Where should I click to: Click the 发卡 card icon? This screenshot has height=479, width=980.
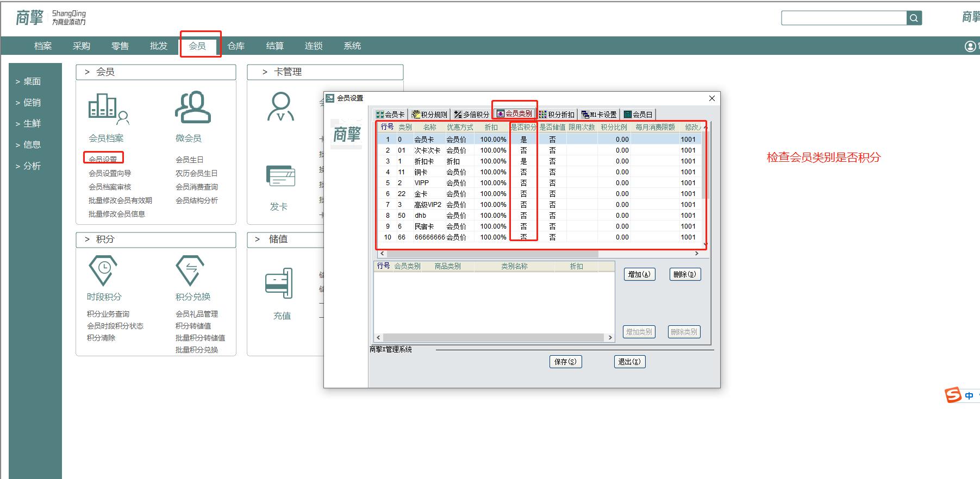(280, 177)
